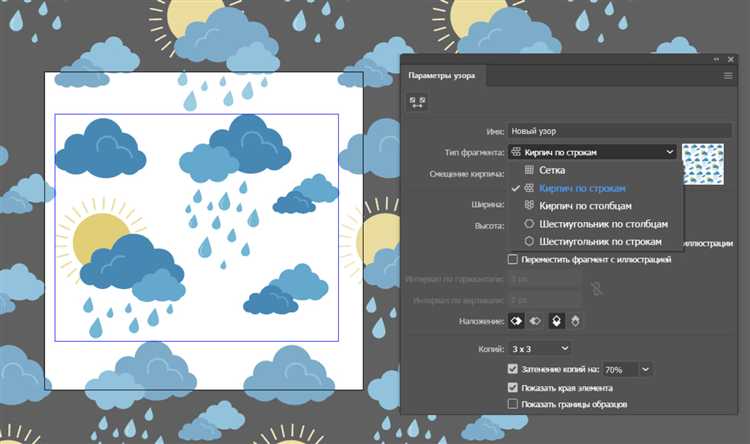Viewport: 750px width, 444px height.
Task: Check 'Показать границы образцов' checkbox
Action: [512, 404]
